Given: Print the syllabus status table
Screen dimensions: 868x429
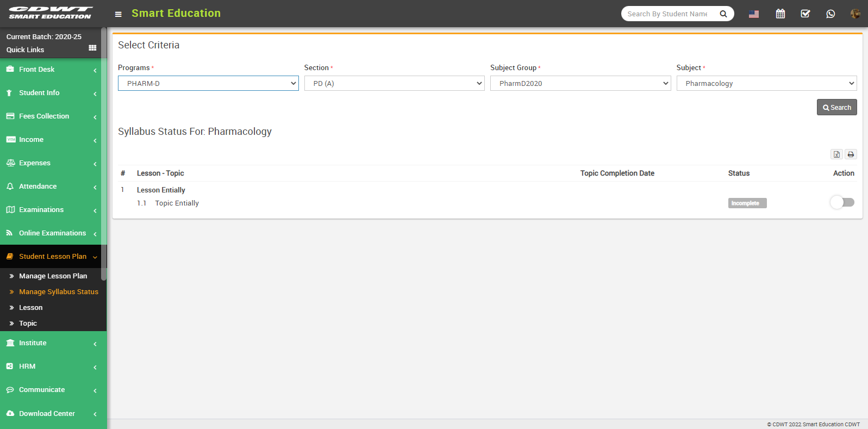Looking at the screenshot, I should (x=851, y=154).
